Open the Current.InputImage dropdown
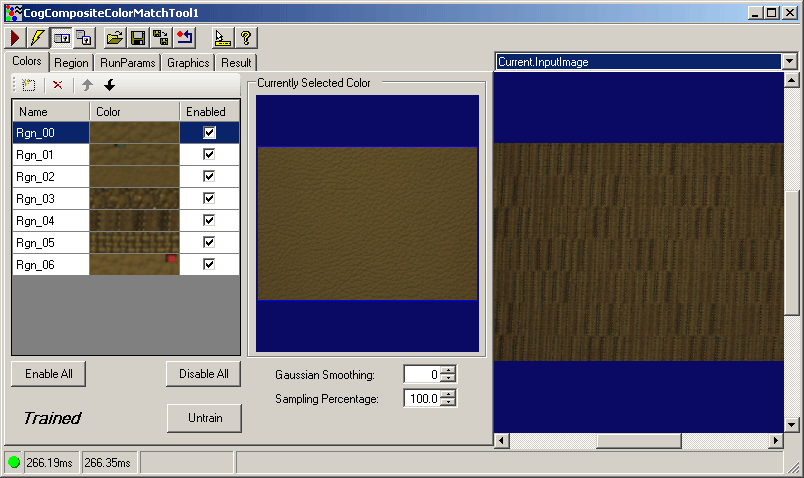804x478 pixels. pos(790,62)
